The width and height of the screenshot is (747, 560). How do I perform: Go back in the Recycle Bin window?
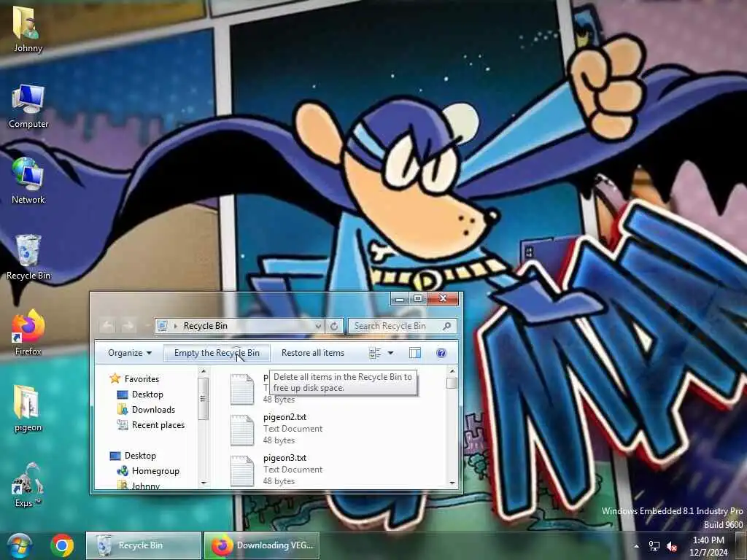pyautogui.click(x=108, y=326)
